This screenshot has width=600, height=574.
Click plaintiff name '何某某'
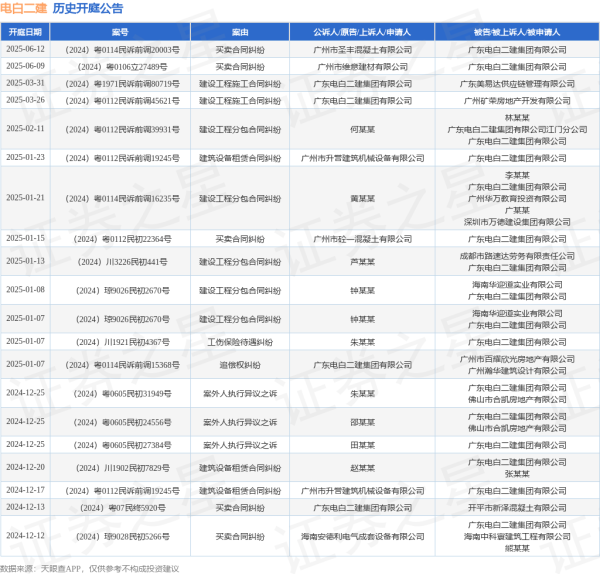362,130
